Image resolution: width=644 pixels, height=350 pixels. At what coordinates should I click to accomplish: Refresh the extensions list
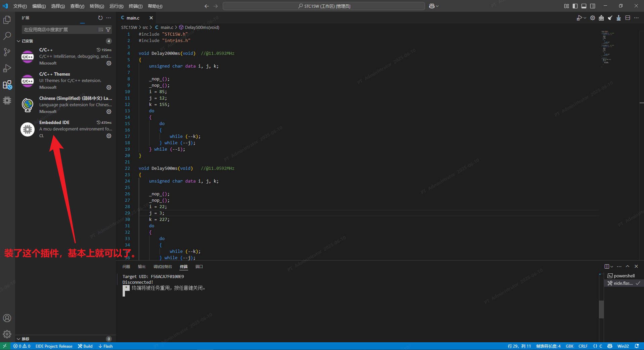(x=100, y=18)
